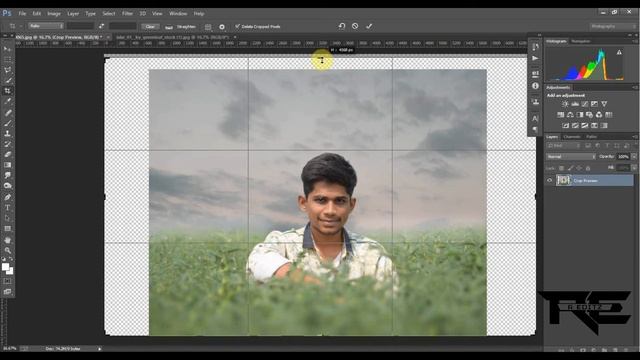Switch to the Navigator tab

tap(581, 41)
